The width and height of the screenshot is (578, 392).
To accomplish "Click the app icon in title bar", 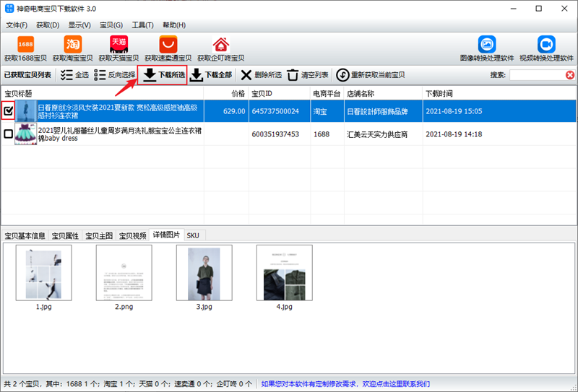I will pyautogui.click(x=9, y=9).
